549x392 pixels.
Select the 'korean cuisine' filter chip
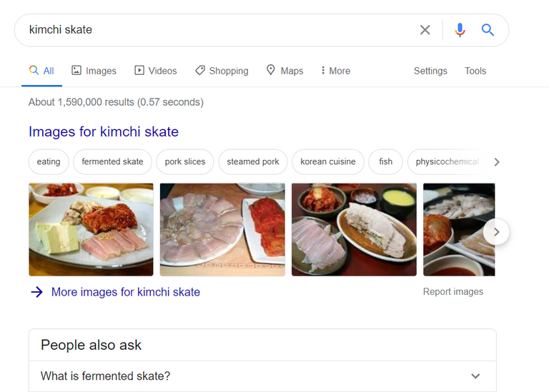[327, 162]
